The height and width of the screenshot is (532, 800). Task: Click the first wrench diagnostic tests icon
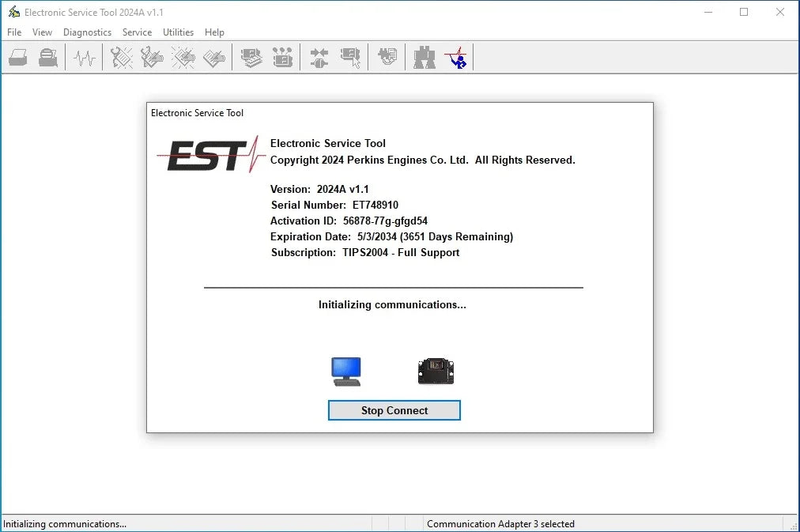click(x=120, y=57)
